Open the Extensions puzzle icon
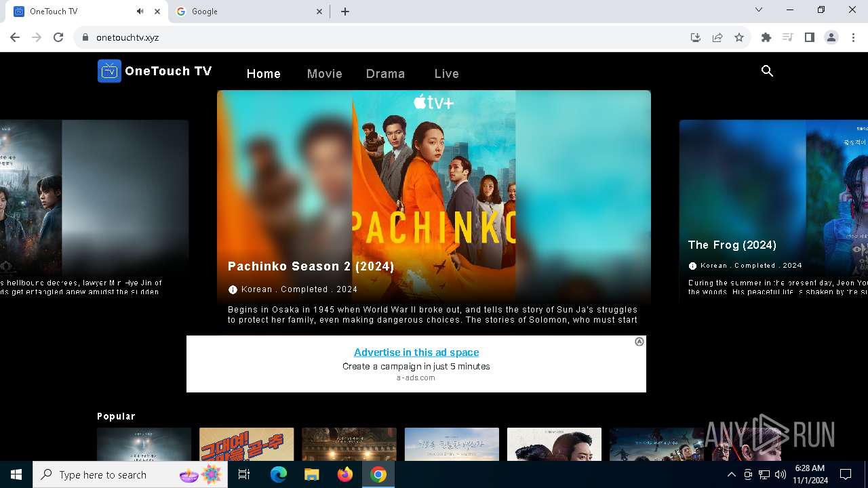The width and height of the screenshot is (868, 488). pos(766,37)
